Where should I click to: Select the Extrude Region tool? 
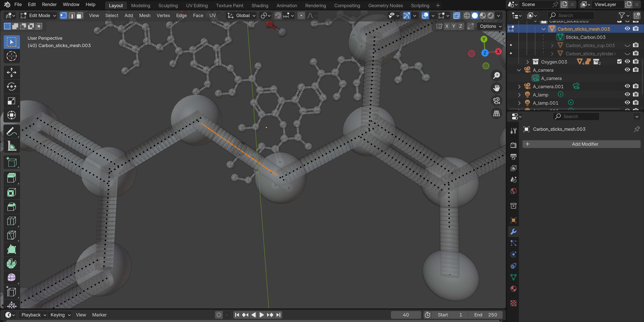click(12, 178)
